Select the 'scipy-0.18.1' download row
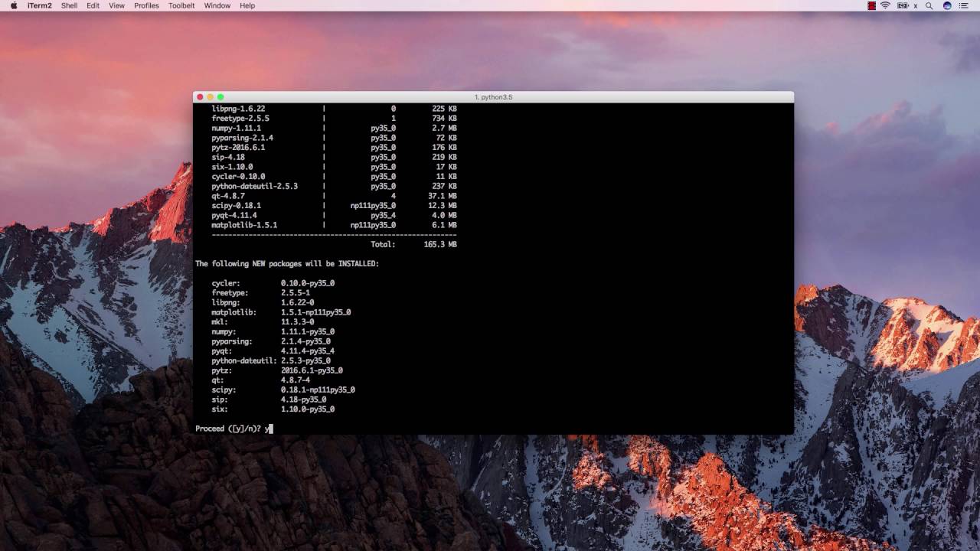980x551 pixels. [334, 206]
